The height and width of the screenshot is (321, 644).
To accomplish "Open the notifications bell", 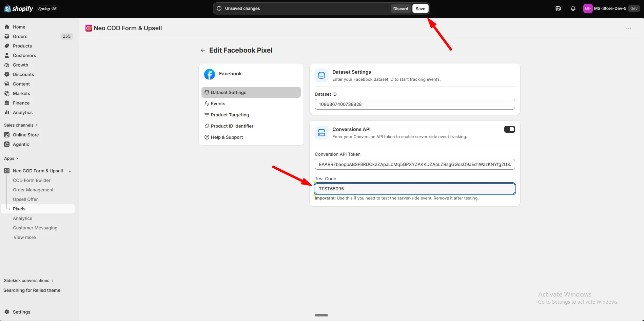I will (x=573, y=8).
